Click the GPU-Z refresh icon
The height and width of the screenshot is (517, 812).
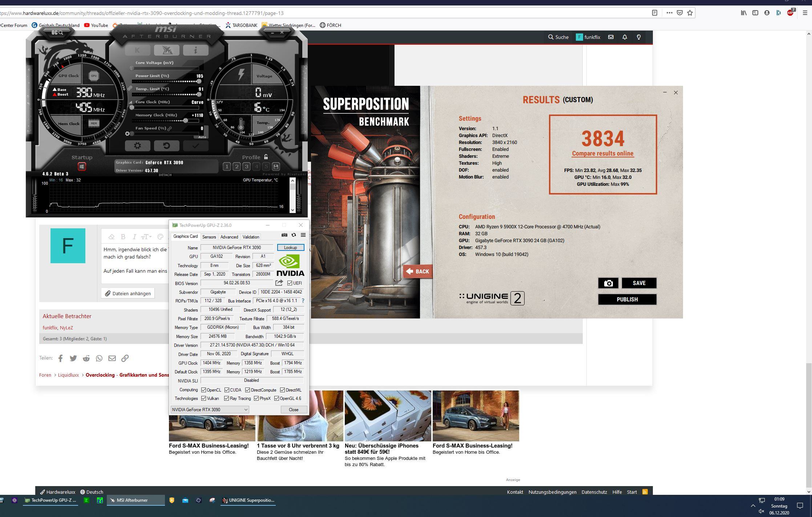(x=294, y=235)
